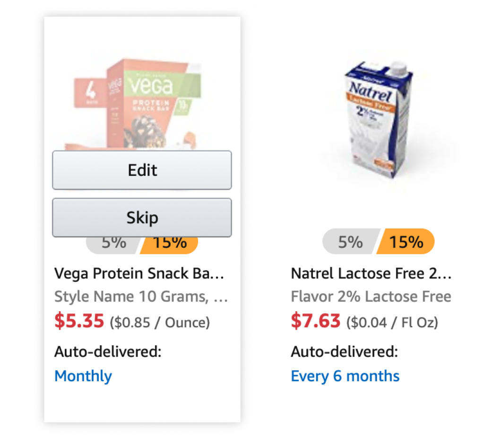Open Vega Protein Snack Ba… product title
The image size is (484, 448).
coord(139,273)
